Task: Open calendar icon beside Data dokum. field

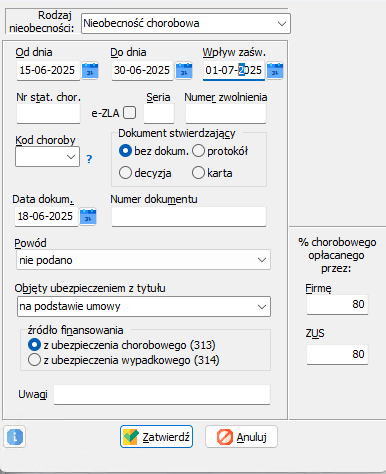Action: point(88,217)
